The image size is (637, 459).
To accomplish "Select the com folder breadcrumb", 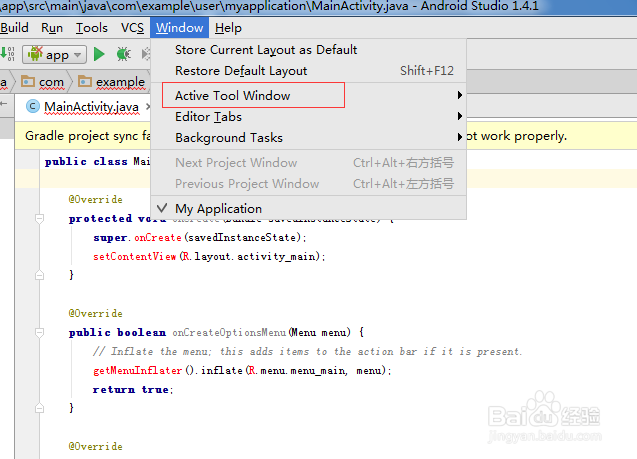I will [43, 82].
